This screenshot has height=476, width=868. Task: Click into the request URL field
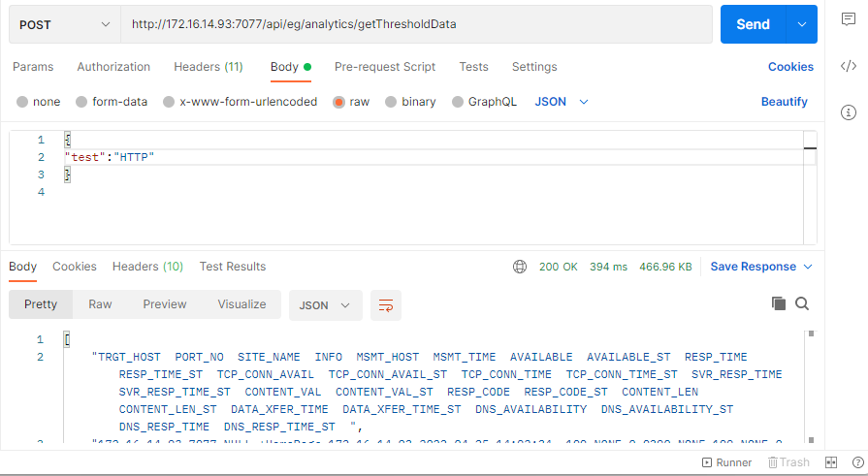[x=416, y=24]
